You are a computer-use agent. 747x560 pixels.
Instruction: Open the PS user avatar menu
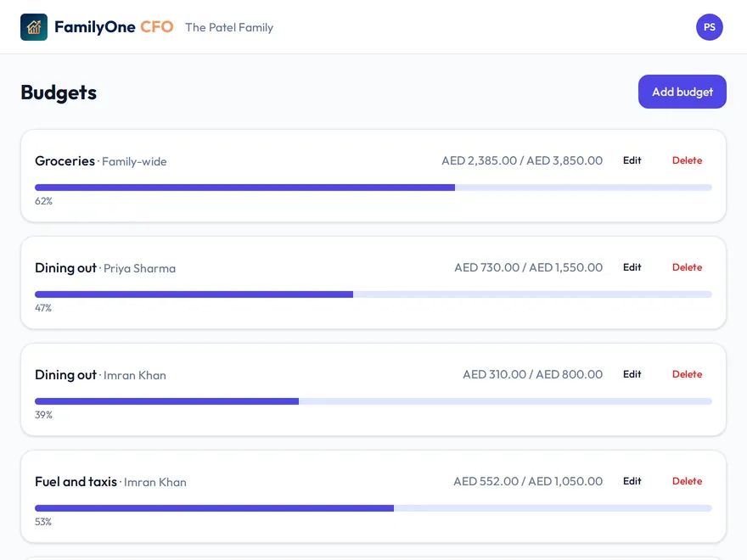tap(710, 27)
